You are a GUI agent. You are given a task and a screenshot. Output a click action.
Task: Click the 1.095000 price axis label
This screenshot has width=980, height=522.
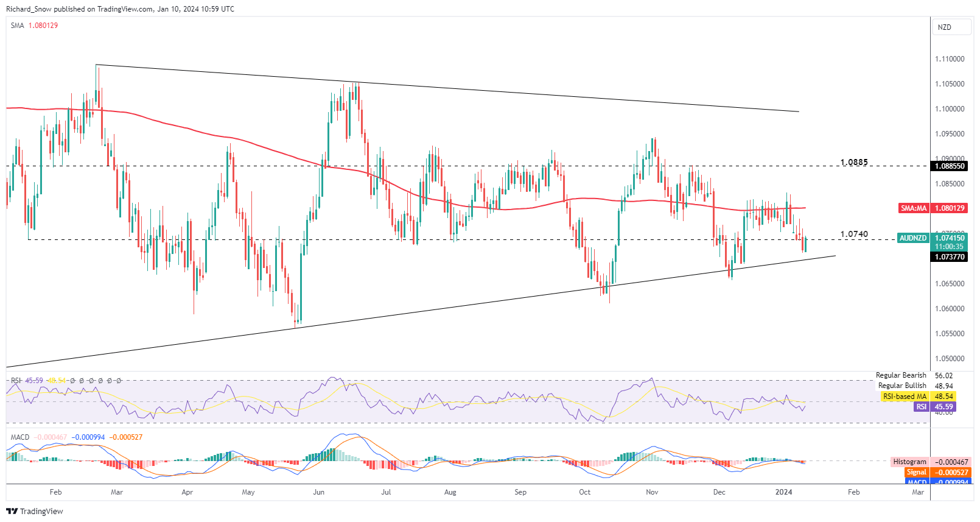pyautogui.click(x=950, y=134)
